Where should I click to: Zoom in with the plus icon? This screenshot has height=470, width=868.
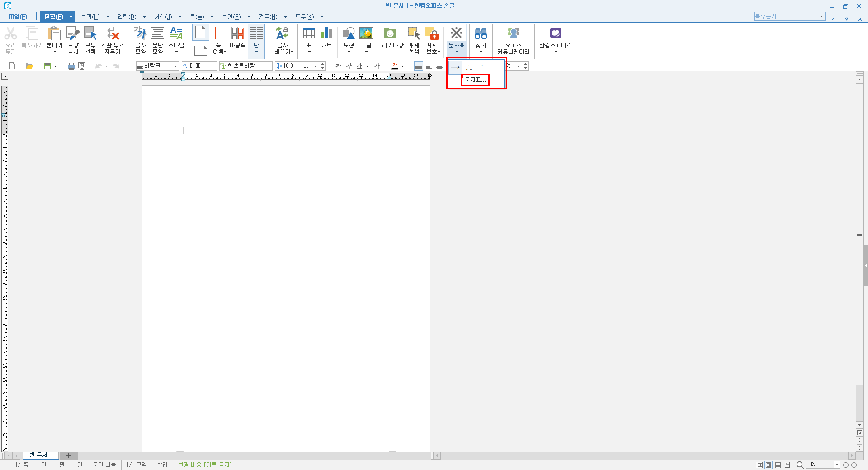coord(854,465)
